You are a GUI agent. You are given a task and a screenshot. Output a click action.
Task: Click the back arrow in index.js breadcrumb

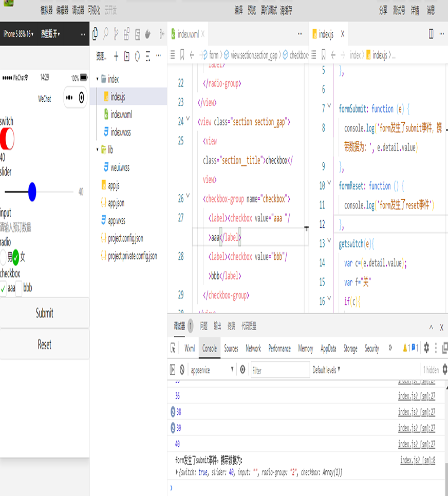[333, 55]
